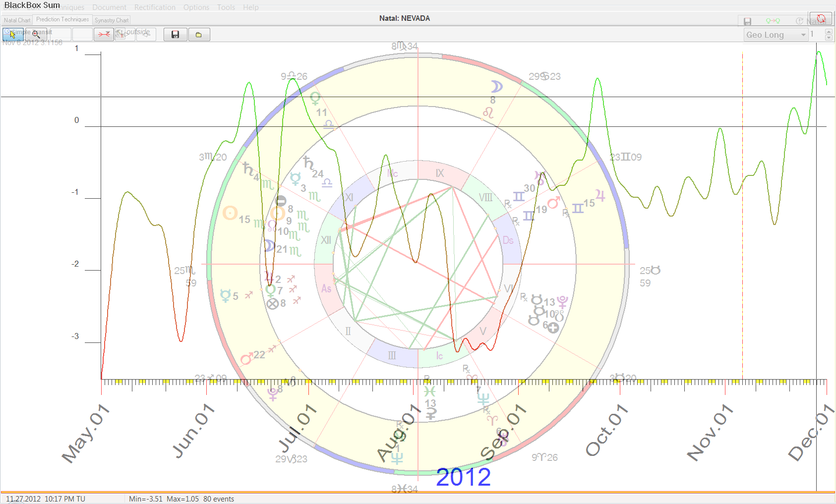
Task: Click the green Venus transfer icon
Action: click(773, 21)
